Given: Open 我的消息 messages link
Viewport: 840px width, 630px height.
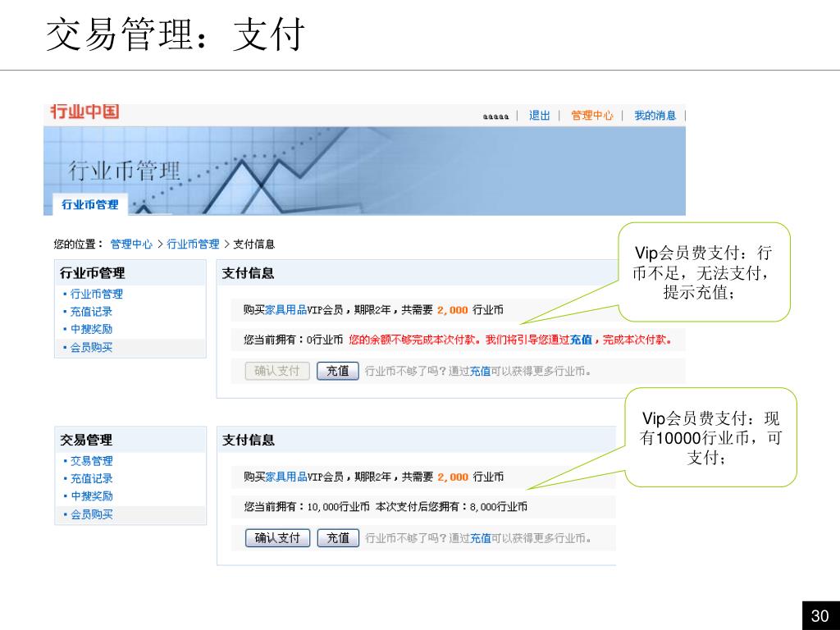Looking at the screenshot, I should pos(655,115).
